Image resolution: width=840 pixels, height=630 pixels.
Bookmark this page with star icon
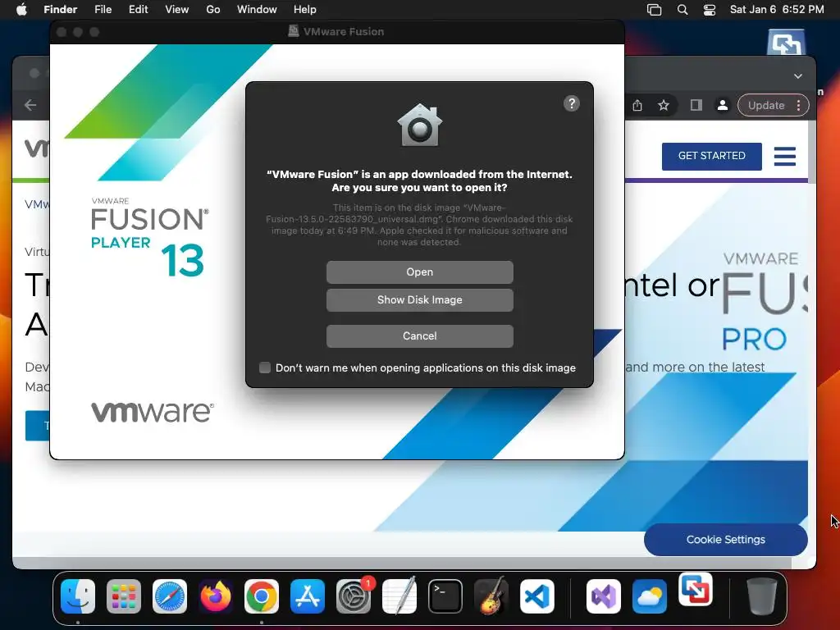pyautogui.click(x=664, y=106)
